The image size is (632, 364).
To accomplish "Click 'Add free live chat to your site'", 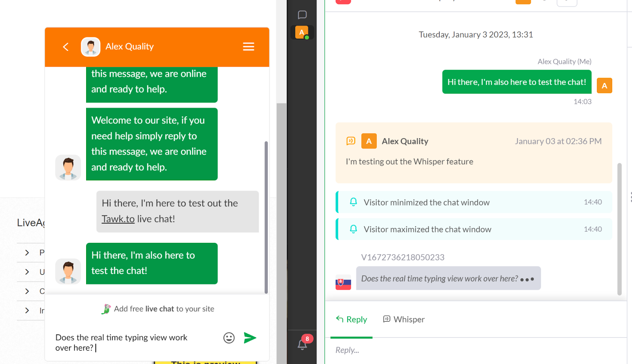I will pos(164,309).
